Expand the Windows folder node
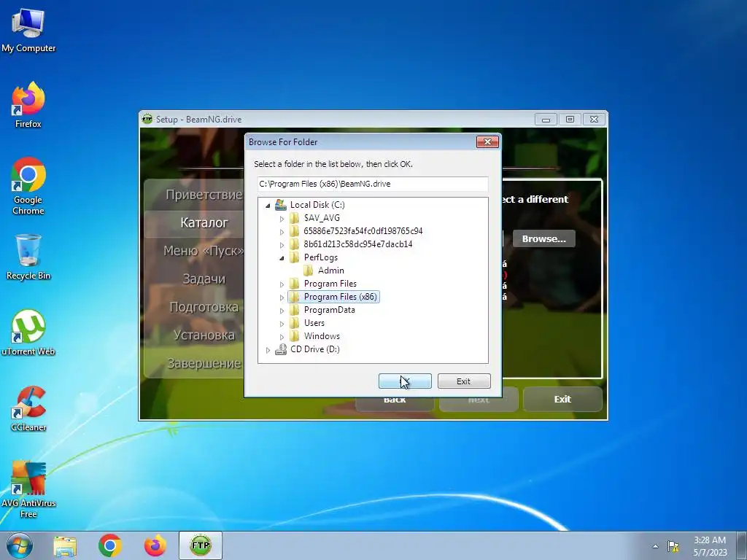 click(282, 337)
